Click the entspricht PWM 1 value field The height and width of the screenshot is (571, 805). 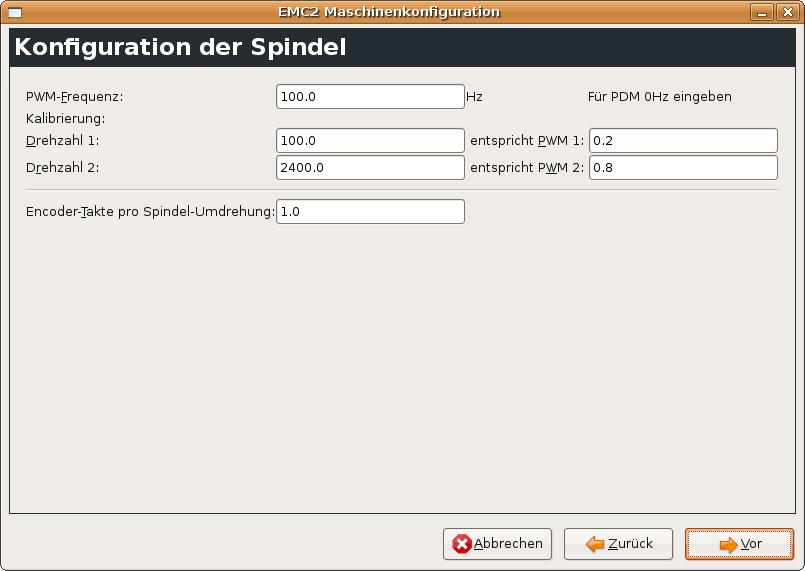pyautogui.click(x=683, y=141)
